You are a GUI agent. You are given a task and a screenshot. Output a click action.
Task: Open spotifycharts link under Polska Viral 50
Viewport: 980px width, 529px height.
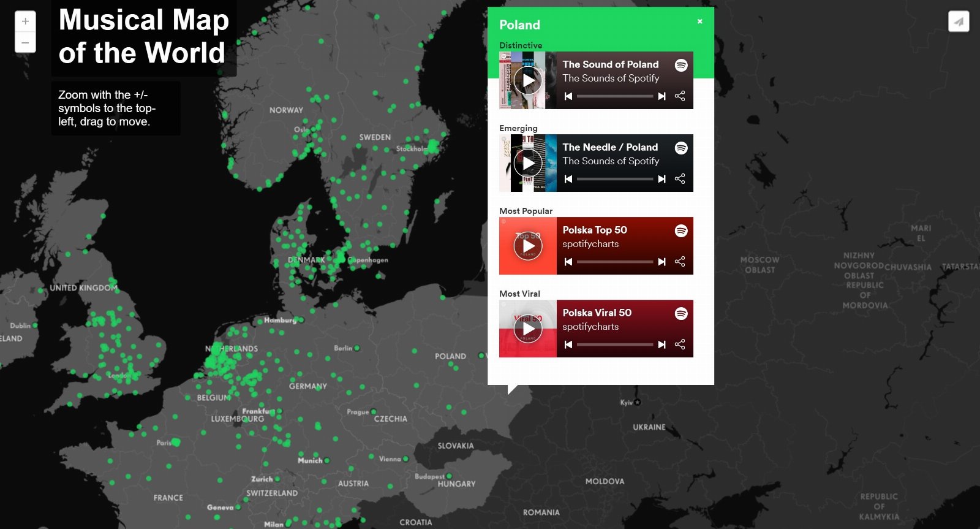click(x=590, y=327)
